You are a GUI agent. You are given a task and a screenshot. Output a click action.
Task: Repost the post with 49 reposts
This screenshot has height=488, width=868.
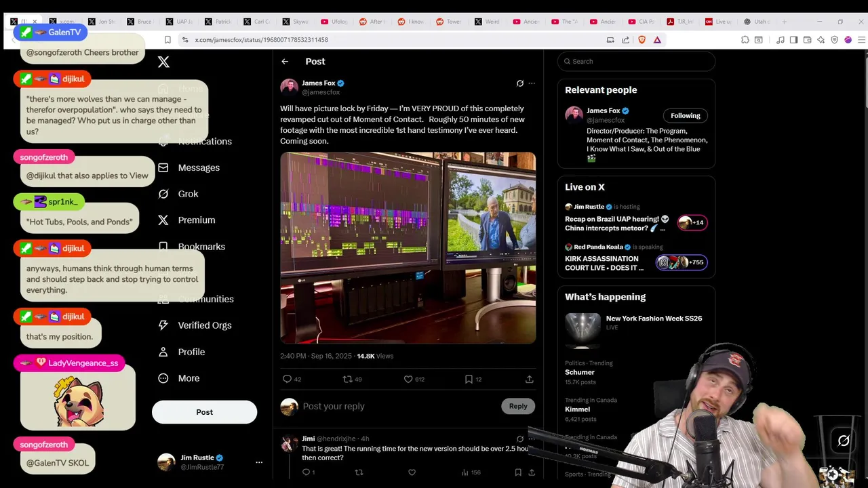[x=347, y=379]
